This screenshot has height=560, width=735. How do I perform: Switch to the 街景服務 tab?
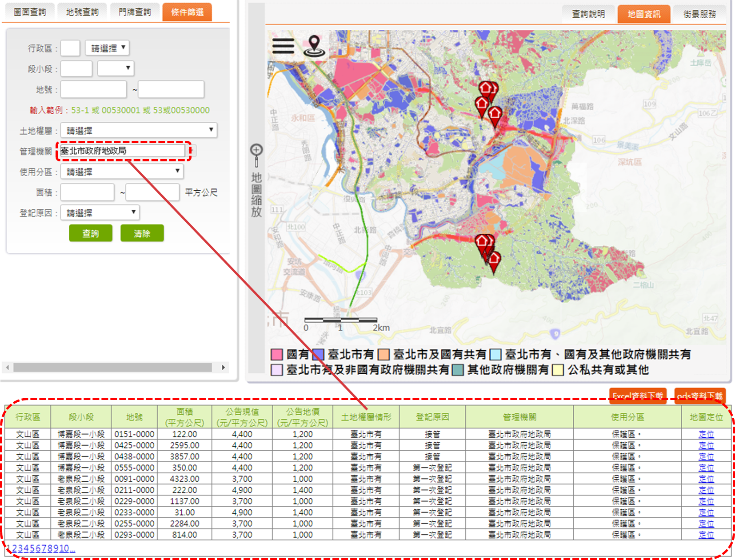[699, 14]
